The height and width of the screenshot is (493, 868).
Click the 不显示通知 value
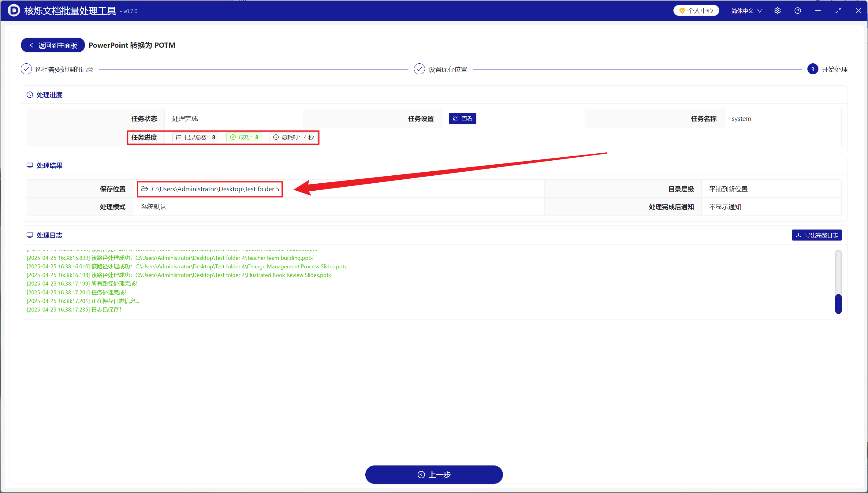[725, 207]
